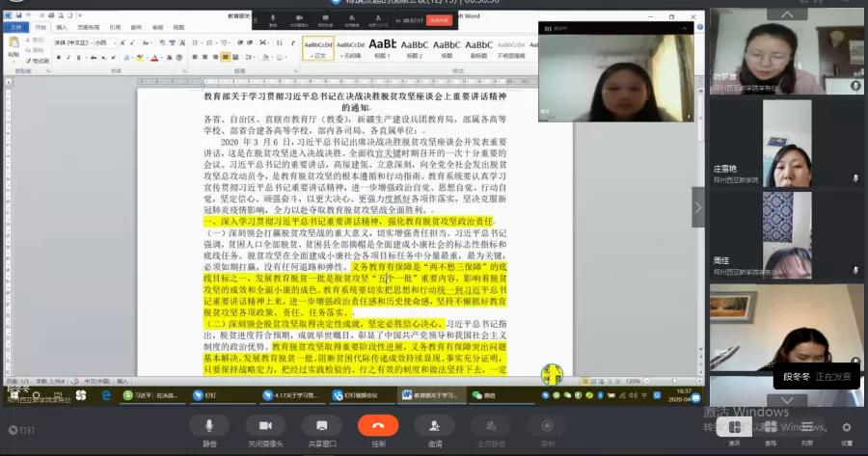This screenshot has height=456, width=868.
Task: Toggle bold formatting in Word ribbon
Action: [59, 57]
